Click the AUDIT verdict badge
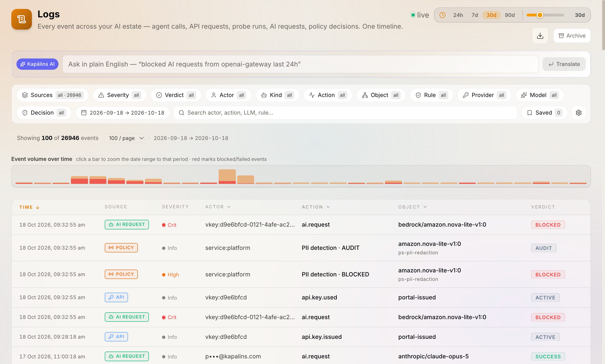Viewport: 605px width, 364px height. [x=544, y=248]
